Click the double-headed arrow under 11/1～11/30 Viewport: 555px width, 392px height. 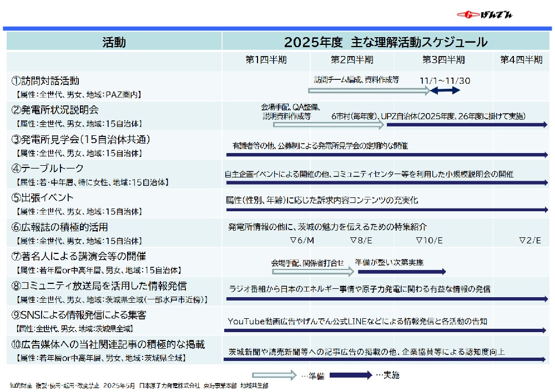[x=445, y=90]
